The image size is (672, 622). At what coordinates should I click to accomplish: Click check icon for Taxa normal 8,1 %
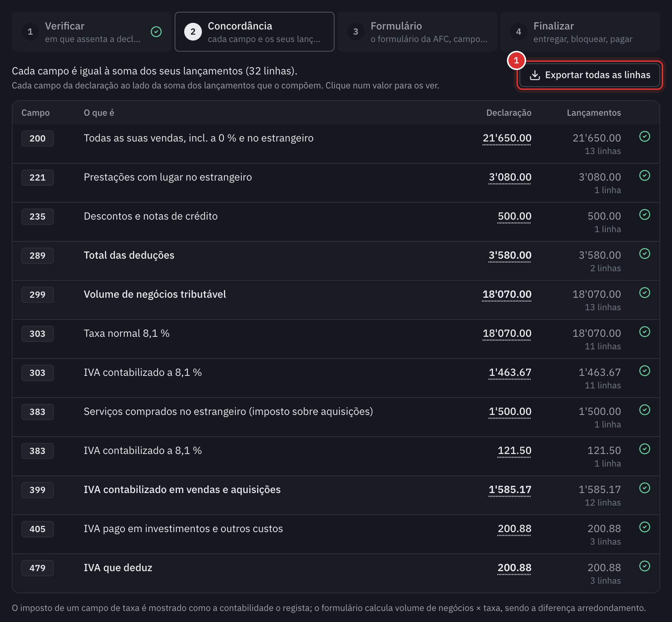645,332
